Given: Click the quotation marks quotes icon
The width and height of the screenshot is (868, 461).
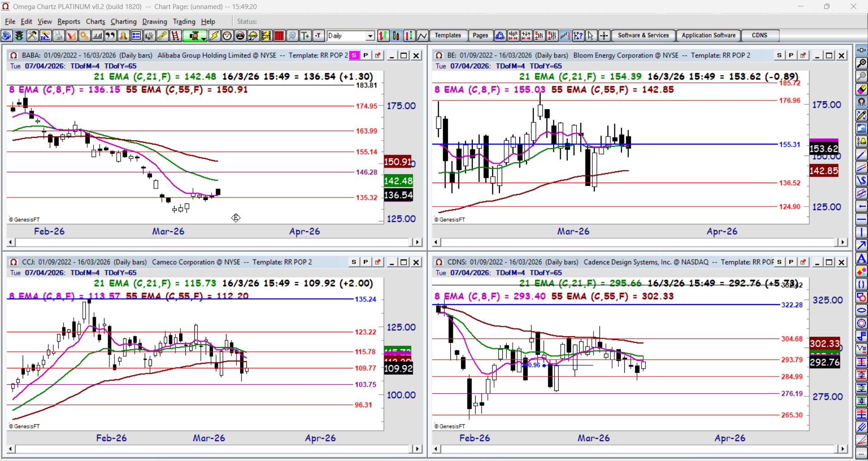Looking at the screenshot, I should pyautogui.click(x=110, y=36).
